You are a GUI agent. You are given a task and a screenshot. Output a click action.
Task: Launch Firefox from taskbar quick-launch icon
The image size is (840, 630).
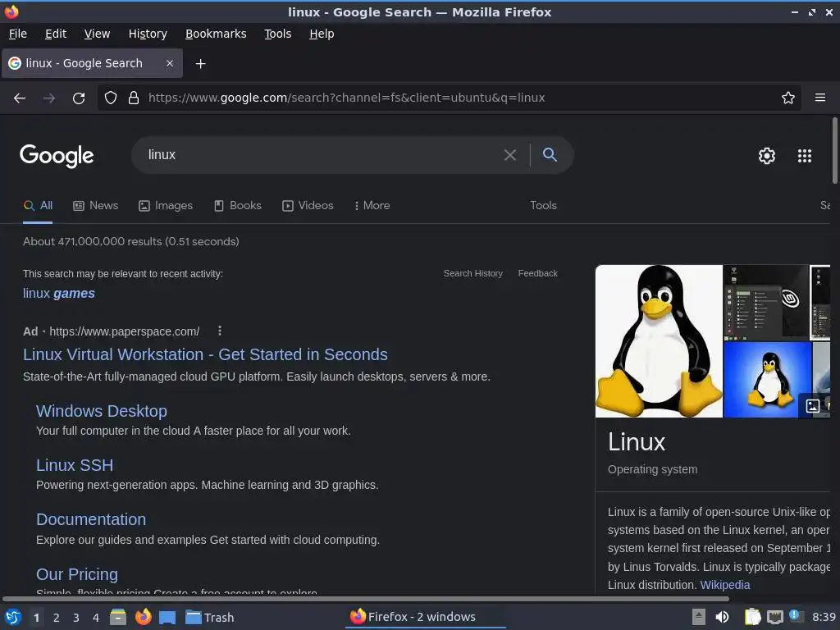point(143,617)
